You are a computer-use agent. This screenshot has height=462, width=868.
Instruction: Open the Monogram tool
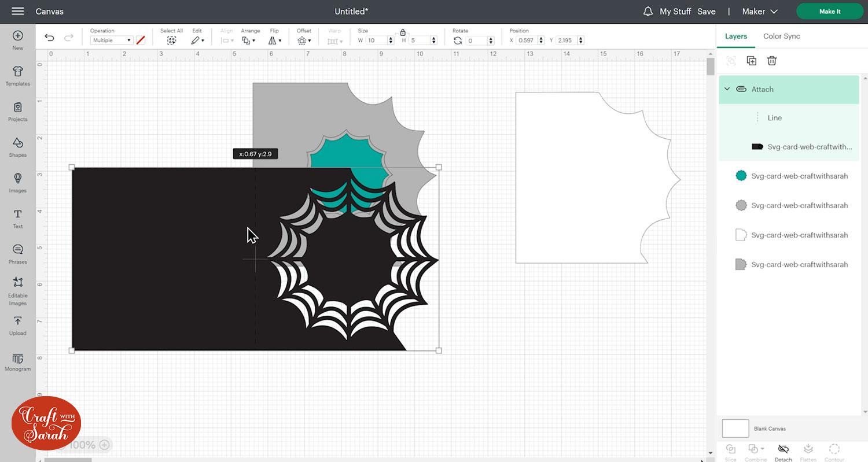pyautogui.click(x=18, y=362)
